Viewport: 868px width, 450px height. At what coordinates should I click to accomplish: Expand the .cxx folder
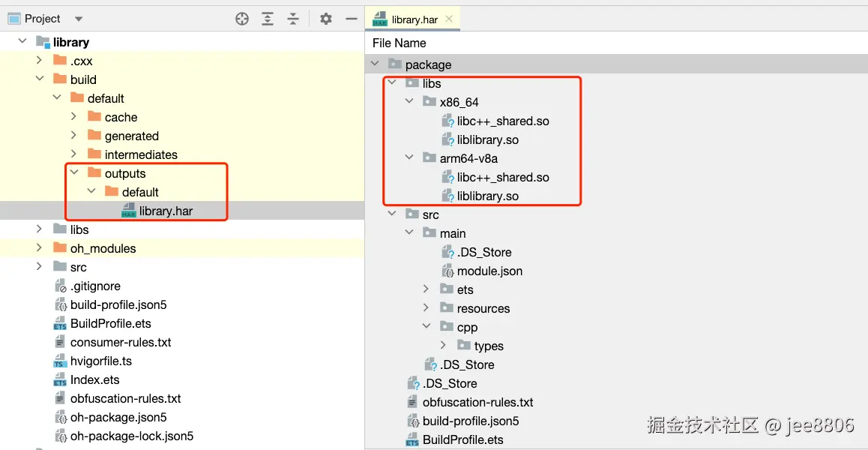click(x=39, y=61)
